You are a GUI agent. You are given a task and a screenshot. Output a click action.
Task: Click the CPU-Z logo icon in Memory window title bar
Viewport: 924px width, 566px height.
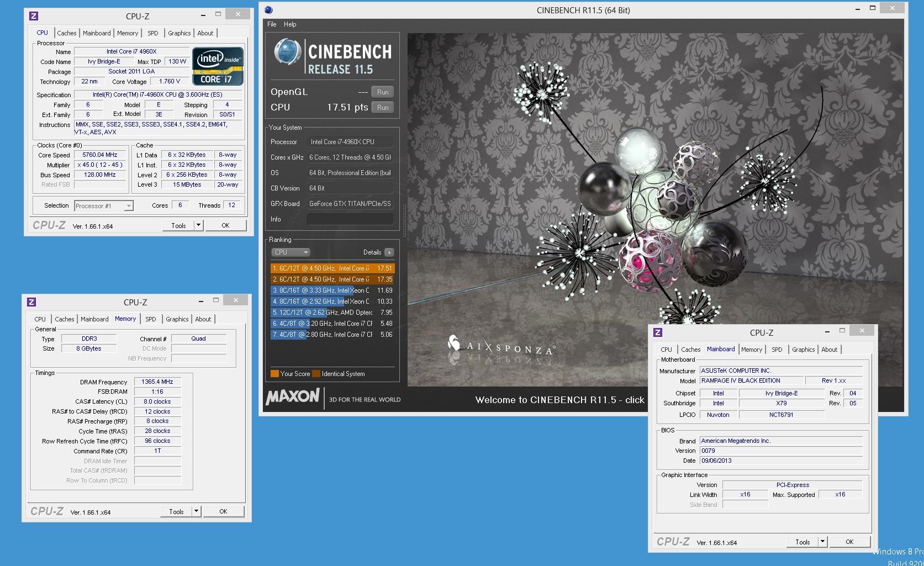[x=31, y=302]
